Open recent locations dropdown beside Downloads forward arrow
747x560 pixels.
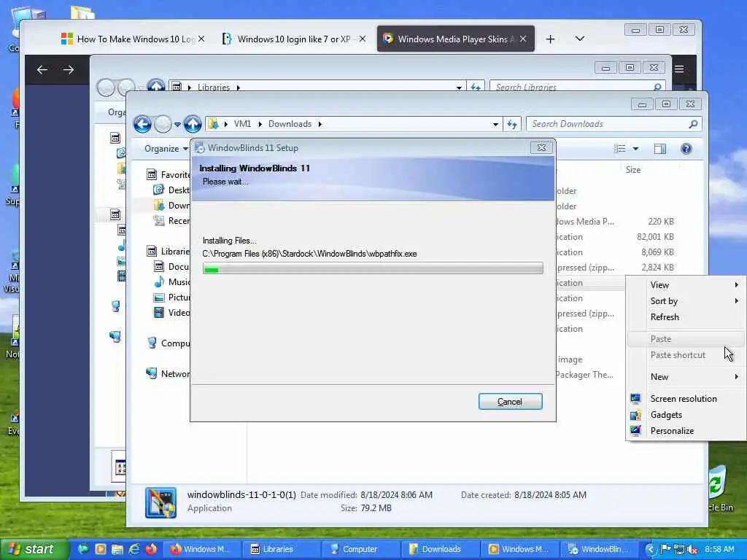pos(177,124)
